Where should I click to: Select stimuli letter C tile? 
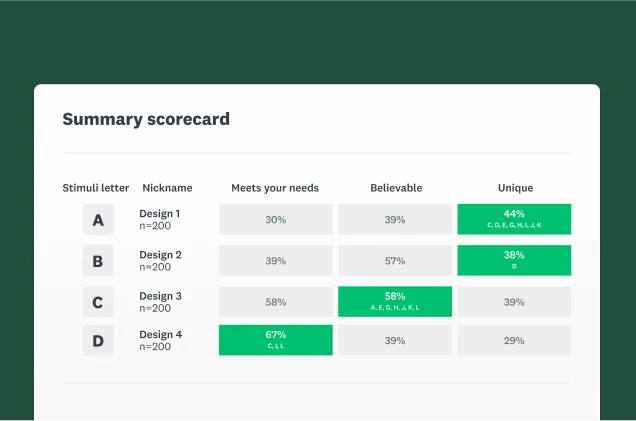pos(98,302)
